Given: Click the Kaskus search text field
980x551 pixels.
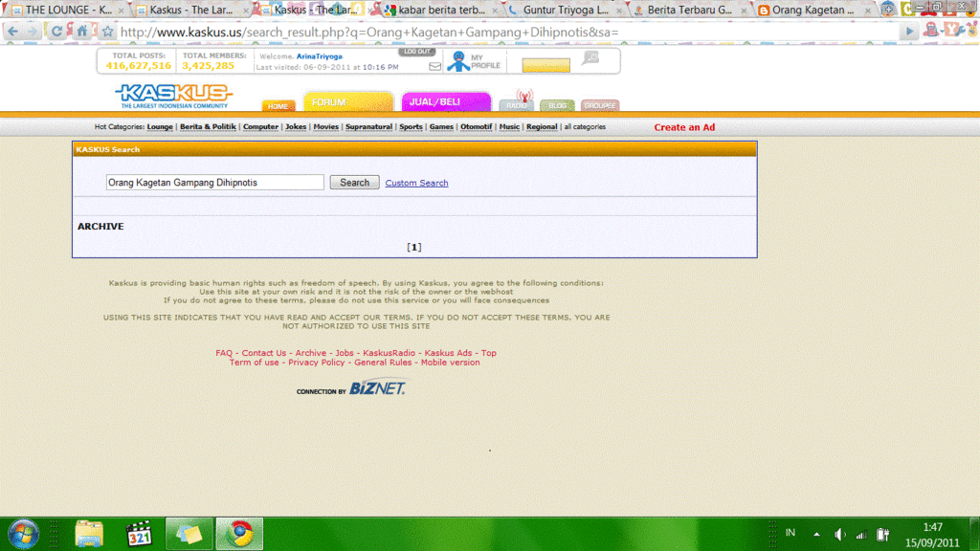Looking at the screenshot, I should coord(214,182).
